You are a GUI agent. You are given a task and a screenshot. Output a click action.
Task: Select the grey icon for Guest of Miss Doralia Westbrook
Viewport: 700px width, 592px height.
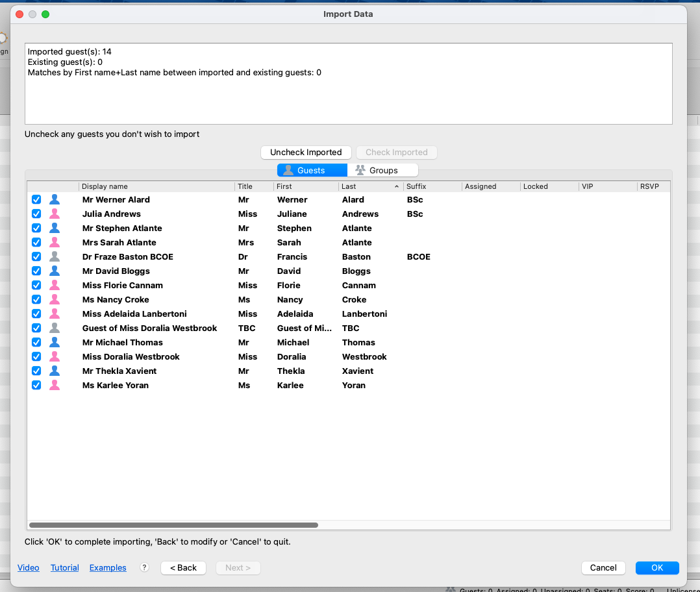click(x=55, y=328)
